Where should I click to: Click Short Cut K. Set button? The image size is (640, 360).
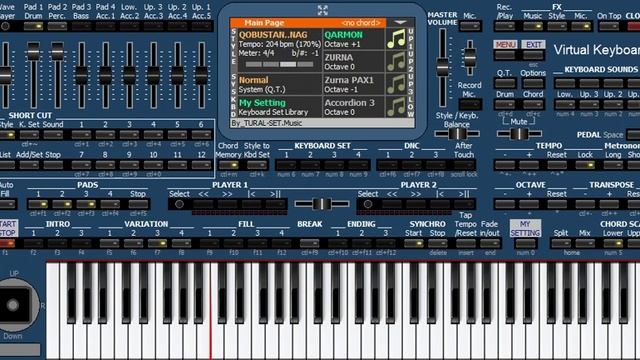click(29, 134)
